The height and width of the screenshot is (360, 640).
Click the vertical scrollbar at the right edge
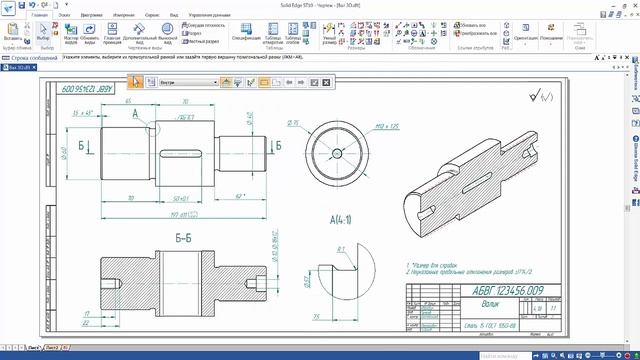click(627, 208)
